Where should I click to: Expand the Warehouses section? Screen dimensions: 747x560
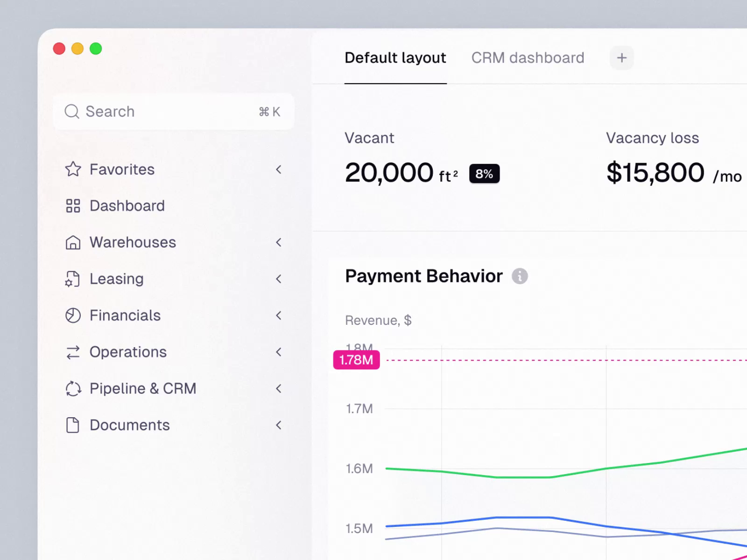tap(279, 242)
